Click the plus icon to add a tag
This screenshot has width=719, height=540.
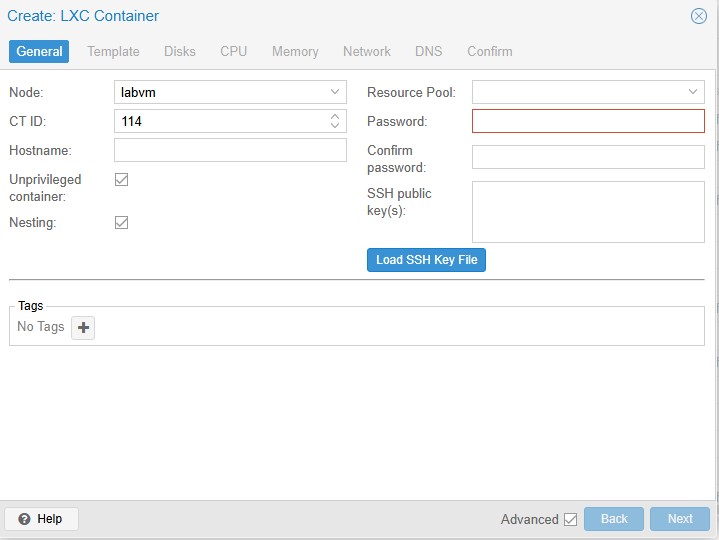pos(83,327)
